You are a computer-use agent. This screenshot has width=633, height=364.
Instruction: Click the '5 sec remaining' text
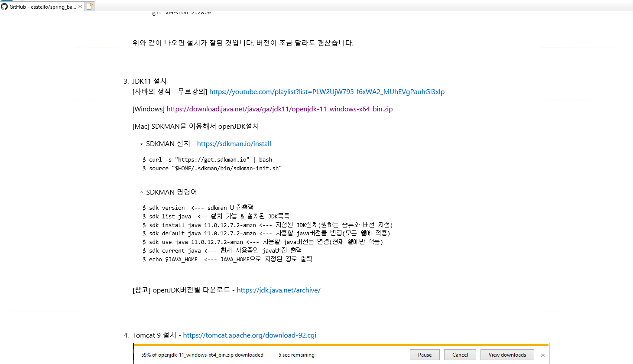pos(296,355)
